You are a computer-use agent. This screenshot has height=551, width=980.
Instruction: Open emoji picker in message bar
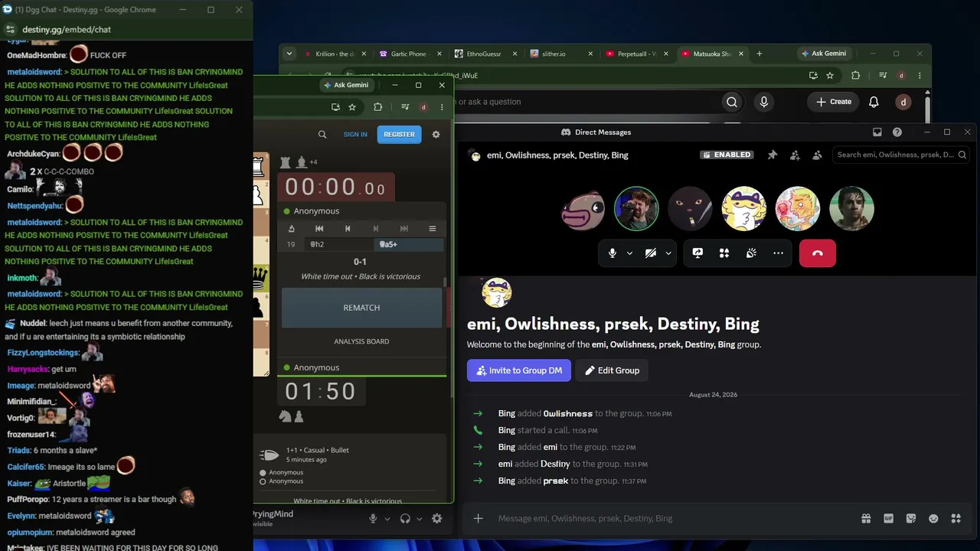click(933, 518)
